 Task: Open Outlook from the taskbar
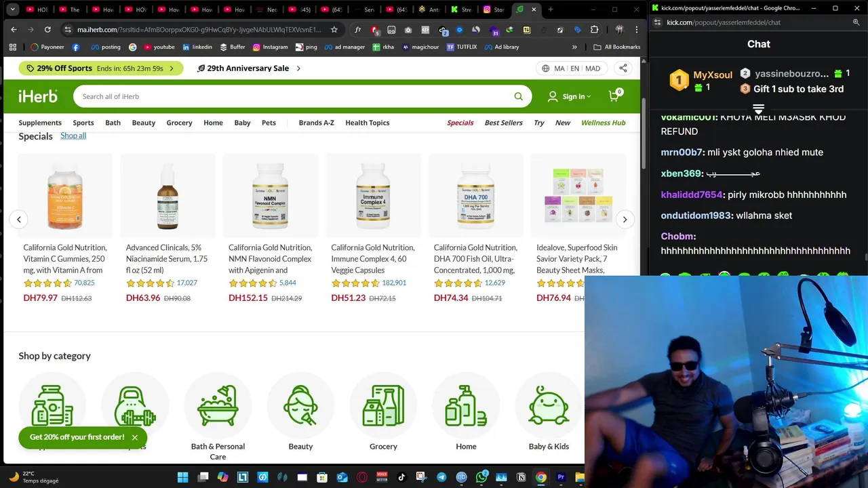click(x=342, y=477)
